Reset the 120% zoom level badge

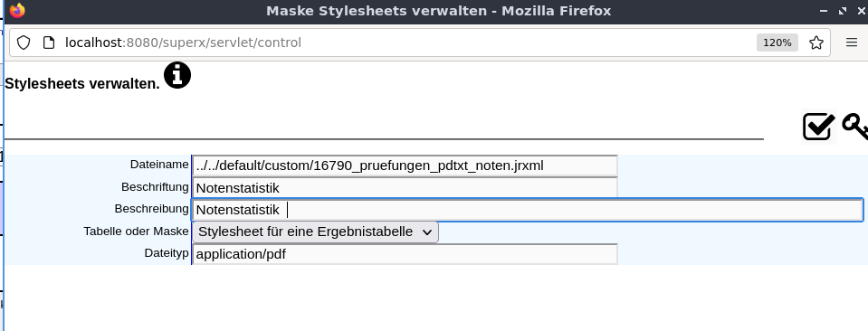(777, 43)
